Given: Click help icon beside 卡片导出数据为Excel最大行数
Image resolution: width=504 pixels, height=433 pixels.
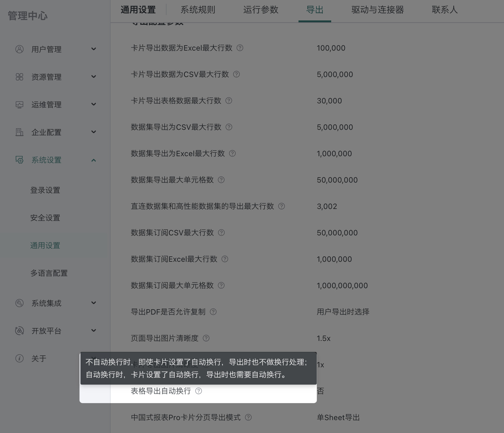Looking at the screenshot, I should coord(240,48).
